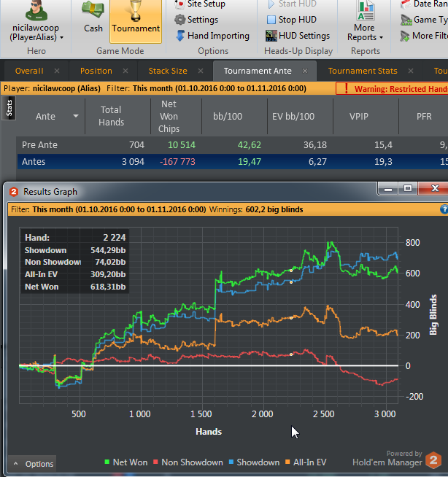
Task: Toggle the Net Won legend series
Action: [x=126, y=462]
